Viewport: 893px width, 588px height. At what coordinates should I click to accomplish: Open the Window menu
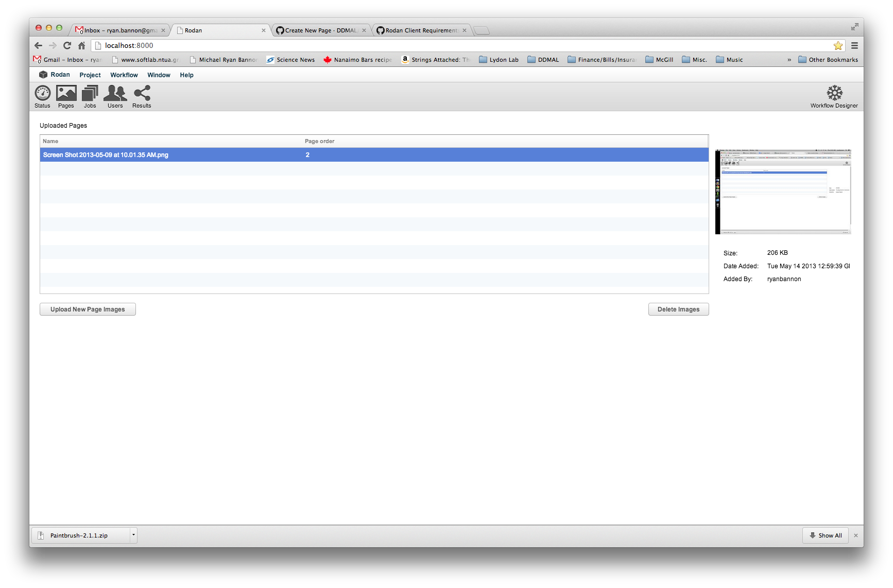tap(159, 75)
